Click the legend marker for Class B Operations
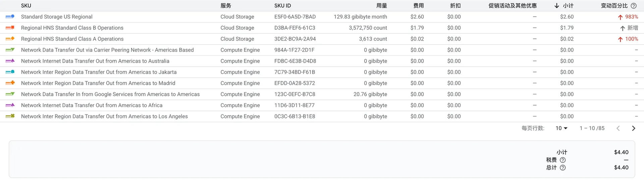Viewport: 644px width, 181px height. click(x=10, y=28)
